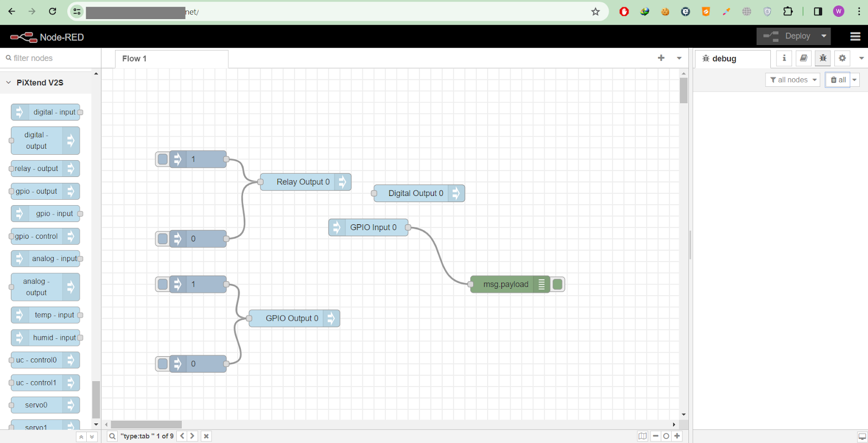The width and height of the screenshot is (868, 443).
Task: Click the palette vertical scrollbar thumb
Action: [x=96, y=400]
